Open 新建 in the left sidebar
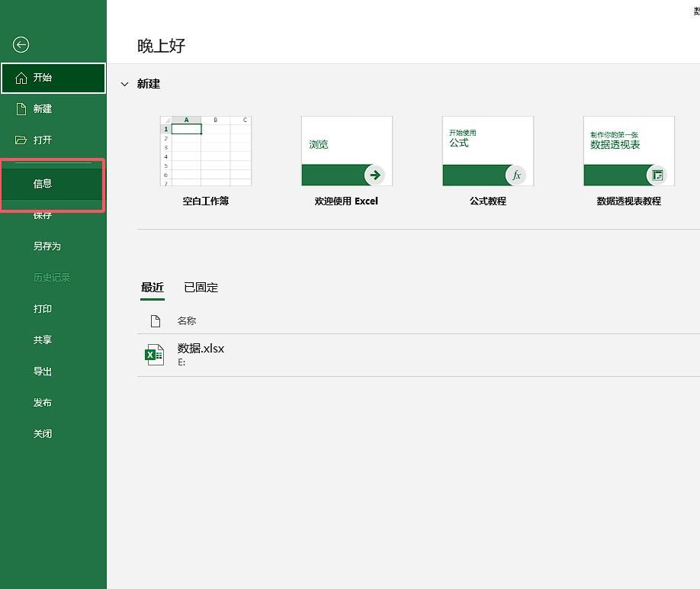This screenshot has width=700, height=589. point(53,109)
